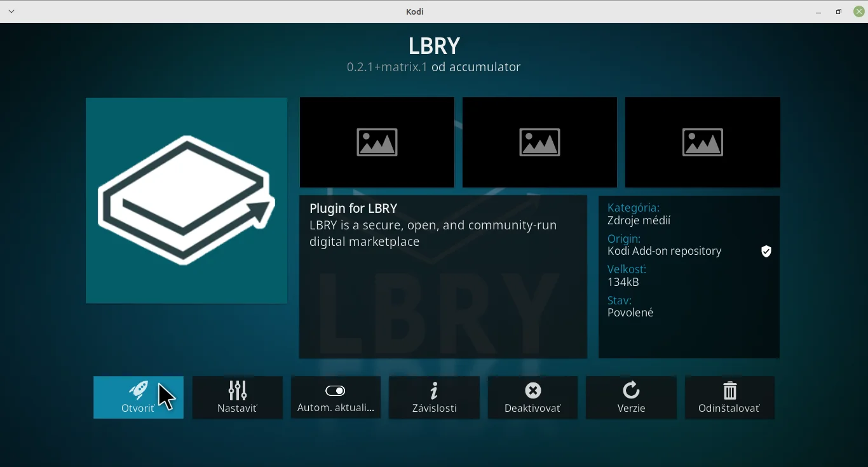Screen dimensions: 868x467
Task: Click the version text '0.2.1+matrix.1'
Action: (387, 67)
